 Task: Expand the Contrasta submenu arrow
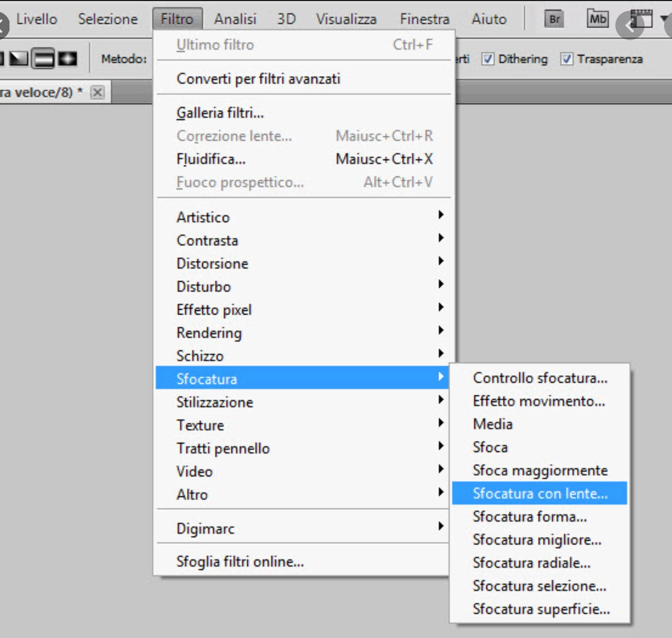click(x=441, y=238)
